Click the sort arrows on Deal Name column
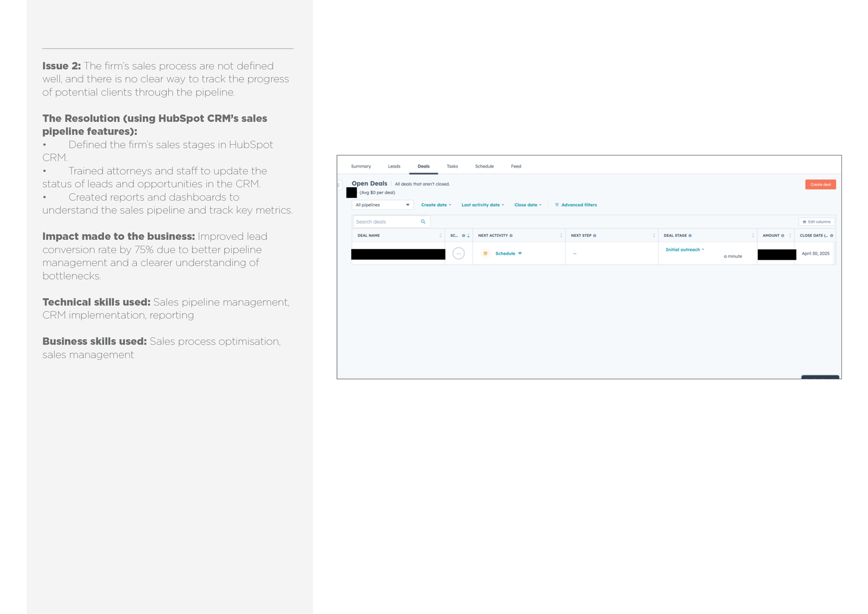 click(x=441, y=236)
